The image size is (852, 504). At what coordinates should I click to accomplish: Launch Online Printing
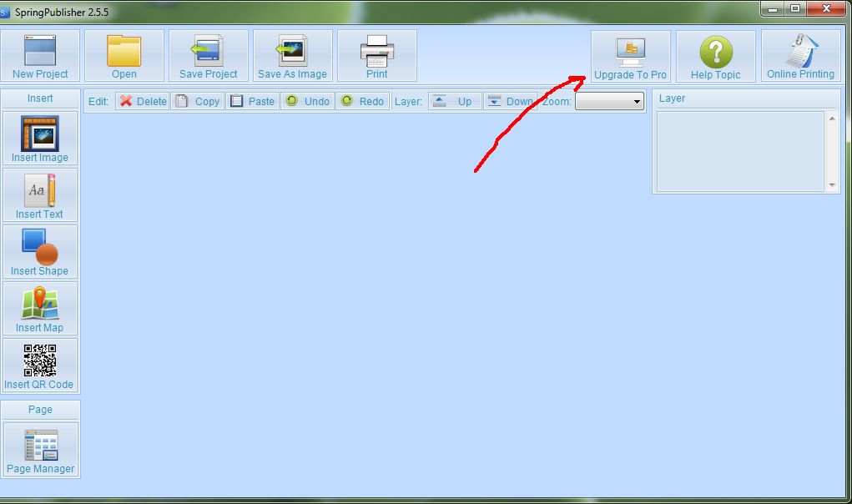[800, 57]
